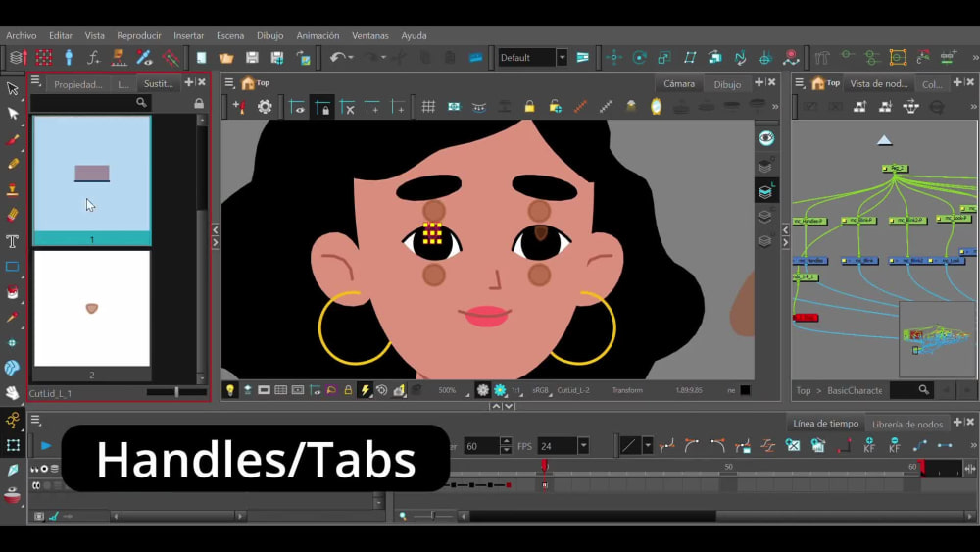Image resolution: width=980 pixels, height=552 pixels.
Task: Click the up arrow above the timeline
Action: coord(496,406)
